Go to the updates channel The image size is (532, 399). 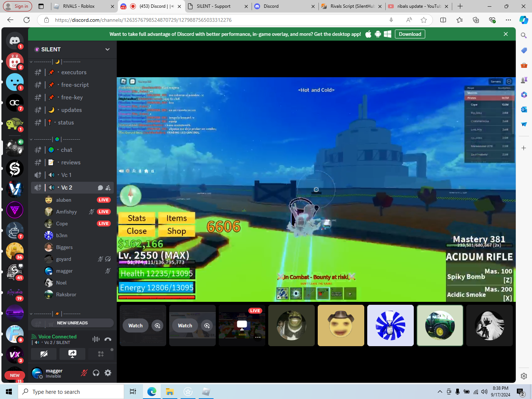(x=72, y=110)
